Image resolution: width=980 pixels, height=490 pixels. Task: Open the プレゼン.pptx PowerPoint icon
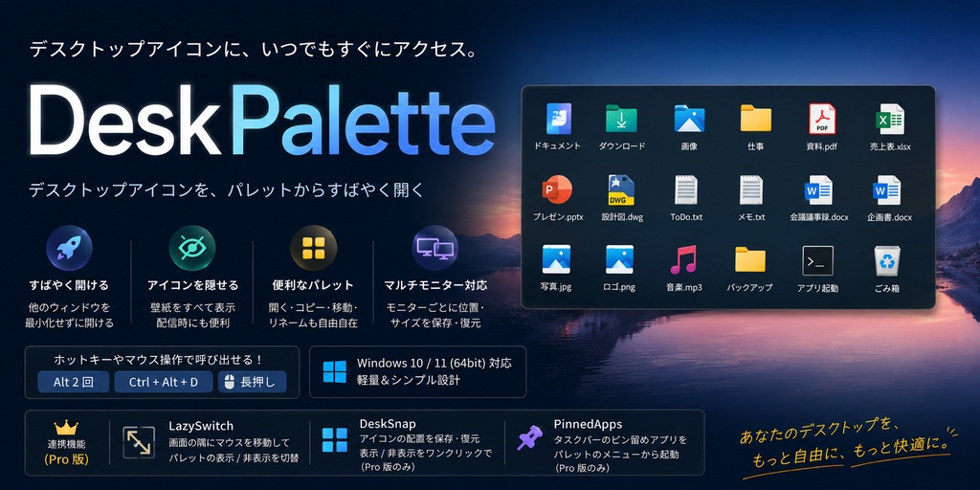pos(558,189)
